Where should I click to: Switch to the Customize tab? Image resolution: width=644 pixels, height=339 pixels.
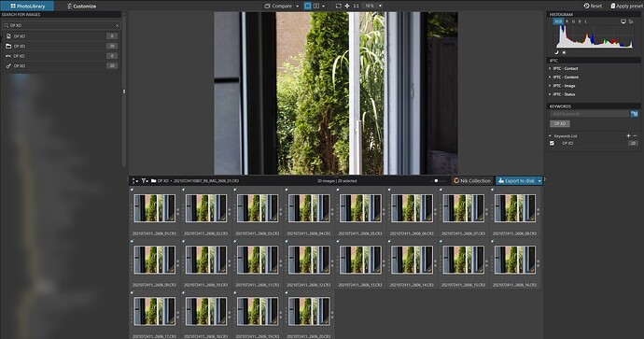click(x=82, y=7)
